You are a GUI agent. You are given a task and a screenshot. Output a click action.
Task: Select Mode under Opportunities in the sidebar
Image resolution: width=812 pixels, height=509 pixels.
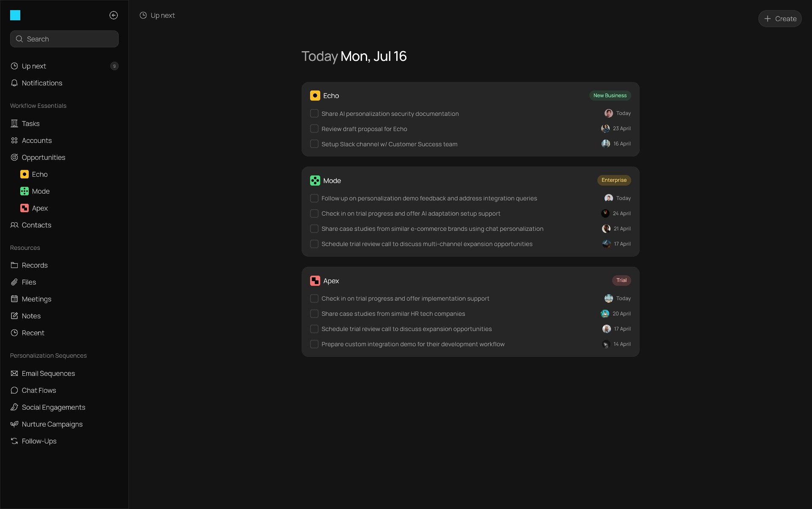point(41,191)
